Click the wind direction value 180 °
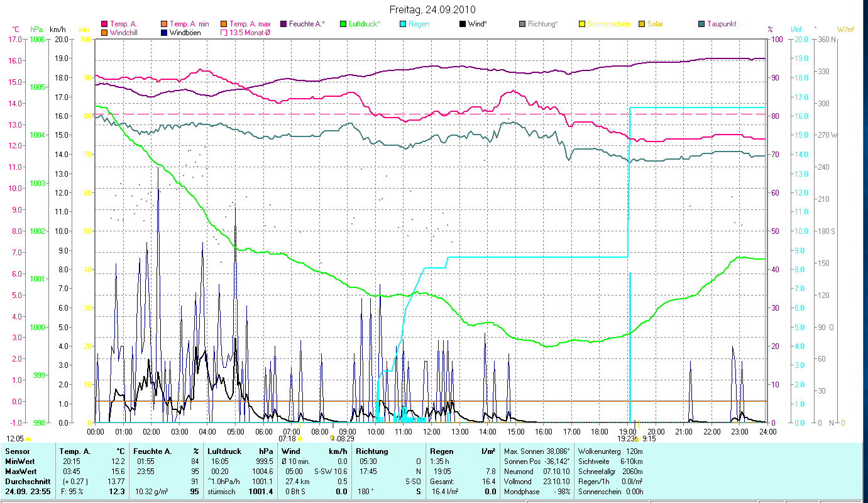Image resolution: width=868 pixels, height=503 pixels. coord(366,492)
